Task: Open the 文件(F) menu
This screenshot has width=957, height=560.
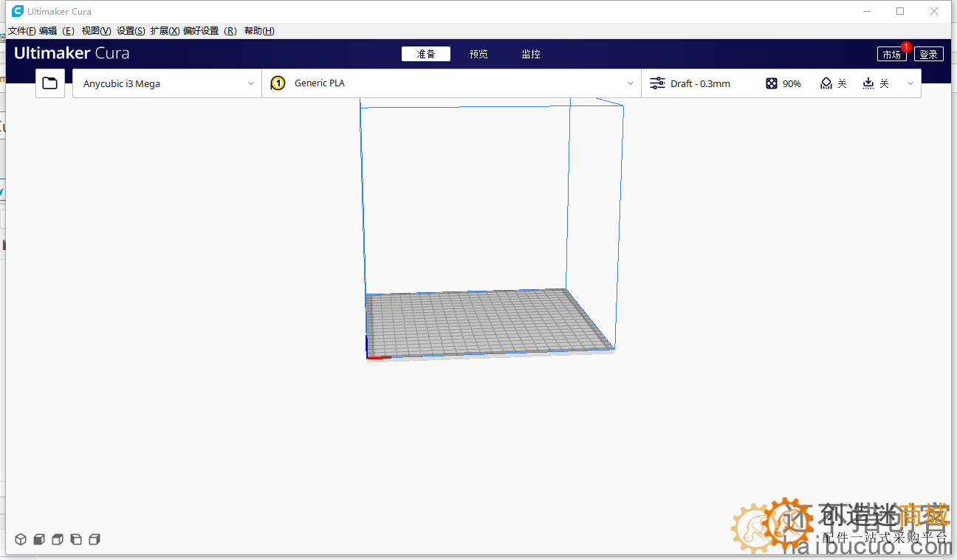Action: tap(22, 31)
